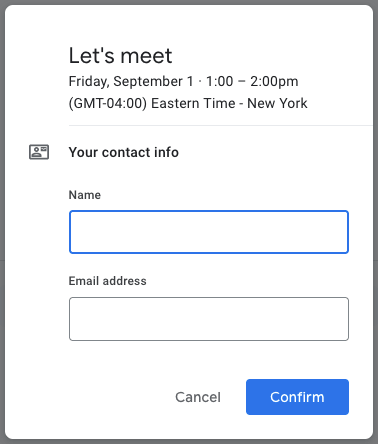Click the "Email address" field label
378x444 pixels.
click(x=107, y=281)
